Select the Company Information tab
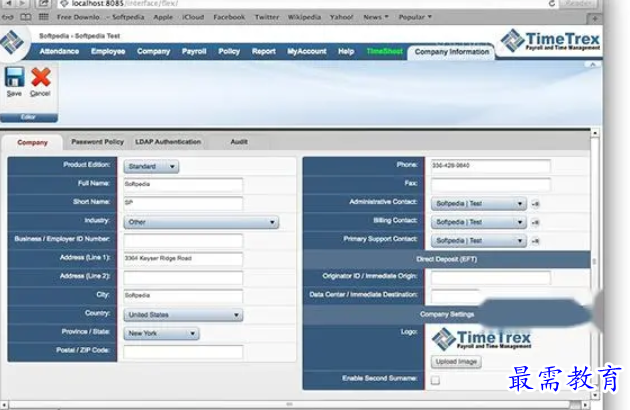The height and width of the screenshot is (410, 630). [452, 52]
